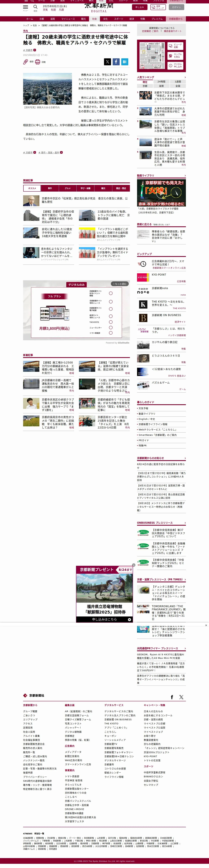Switch ranking period to 1週間

coord(178,82)
